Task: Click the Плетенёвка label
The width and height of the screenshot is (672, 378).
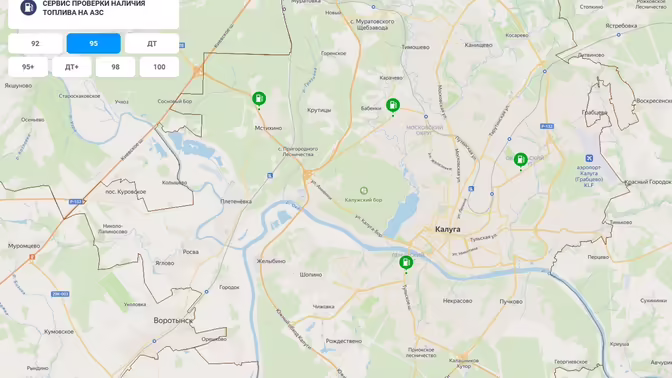Action: pyautogui.click(x=236, y=201)
